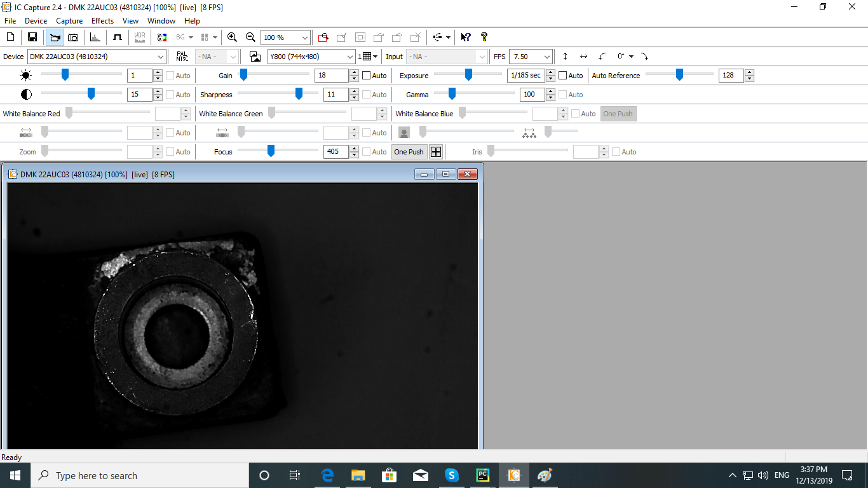This screenshot has height=488, width=868.
Task: Click the zoom out magnifier icon
Action: (x=250, y=37)
